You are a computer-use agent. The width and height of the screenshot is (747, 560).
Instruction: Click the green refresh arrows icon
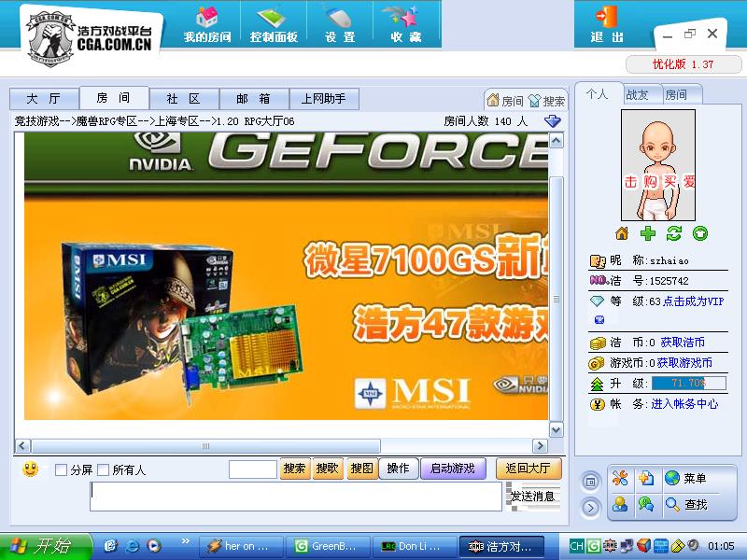(673, 234)
